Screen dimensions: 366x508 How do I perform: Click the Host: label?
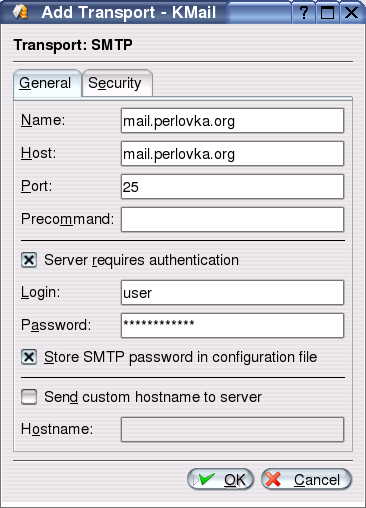coord(39,153)
